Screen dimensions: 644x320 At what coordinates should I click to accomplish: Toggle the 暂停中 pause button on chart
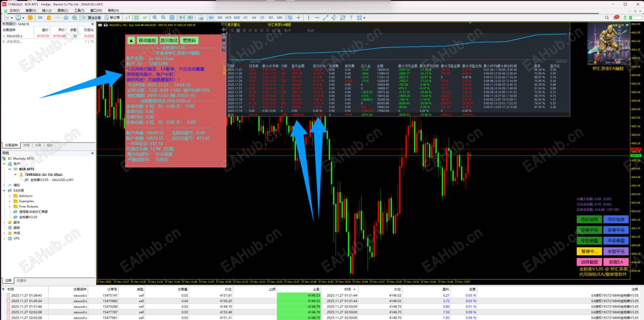[589, 251]
